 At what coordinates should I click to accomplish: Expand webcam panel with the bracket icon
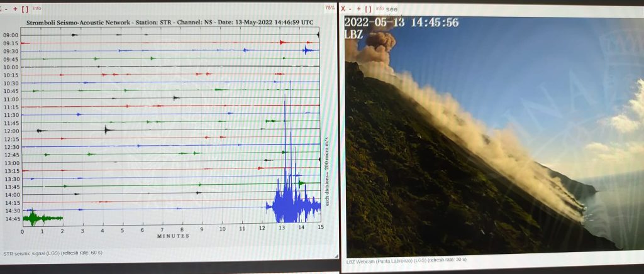(x=369, y=9)
